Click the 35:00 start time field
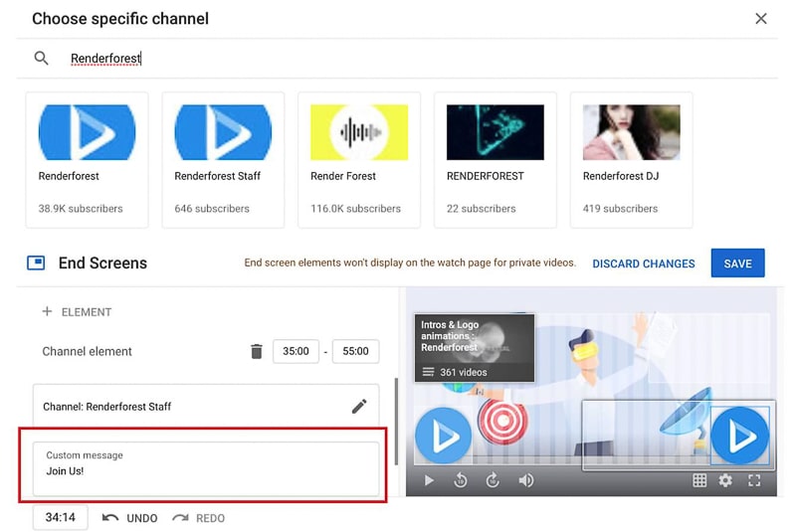This screenshot has height=532, width=796. (x=296, y=351)
